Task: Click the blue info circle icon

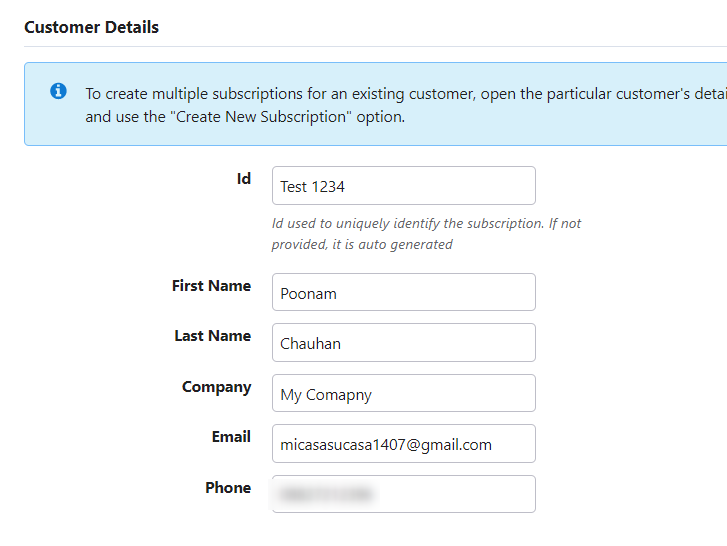Action: [x=59, y=92]
